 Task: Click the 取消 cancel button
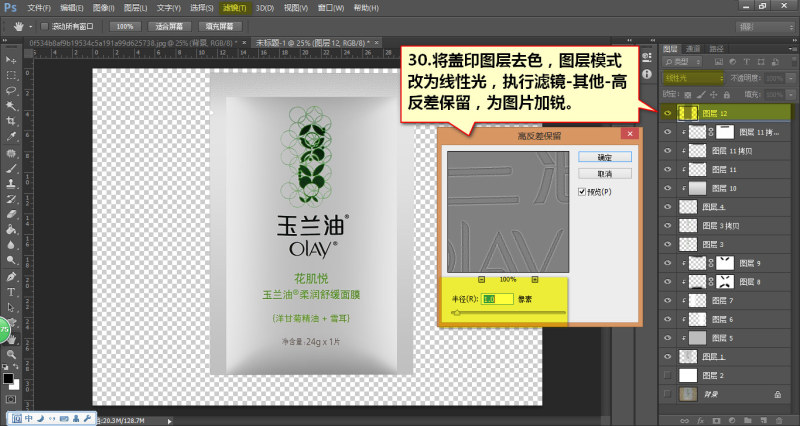coord(605,174)
